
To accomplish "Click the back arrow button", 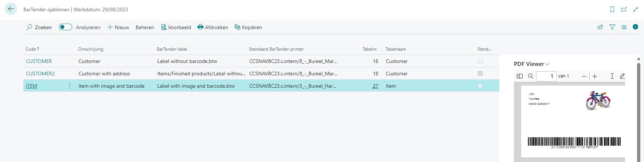I will 11,9.
